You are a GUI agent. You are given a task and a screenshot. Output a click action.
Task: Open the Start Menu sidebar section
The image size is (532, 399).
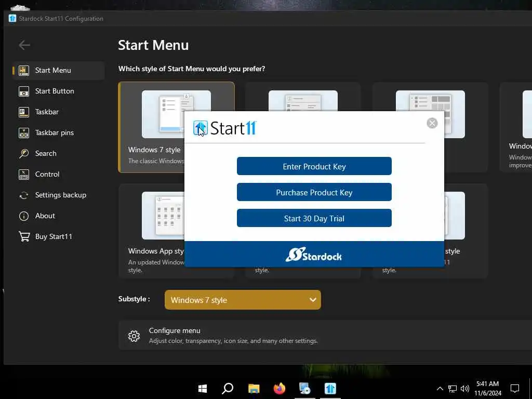pos(58,70)
